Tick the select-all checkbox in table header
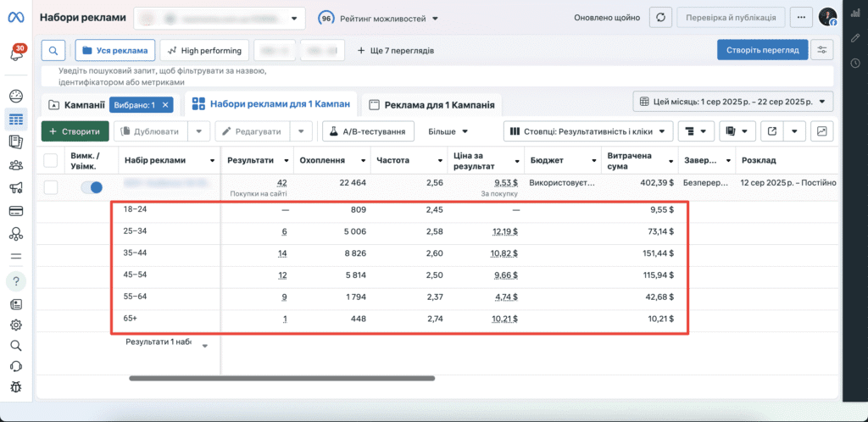 tap(50, 160)
